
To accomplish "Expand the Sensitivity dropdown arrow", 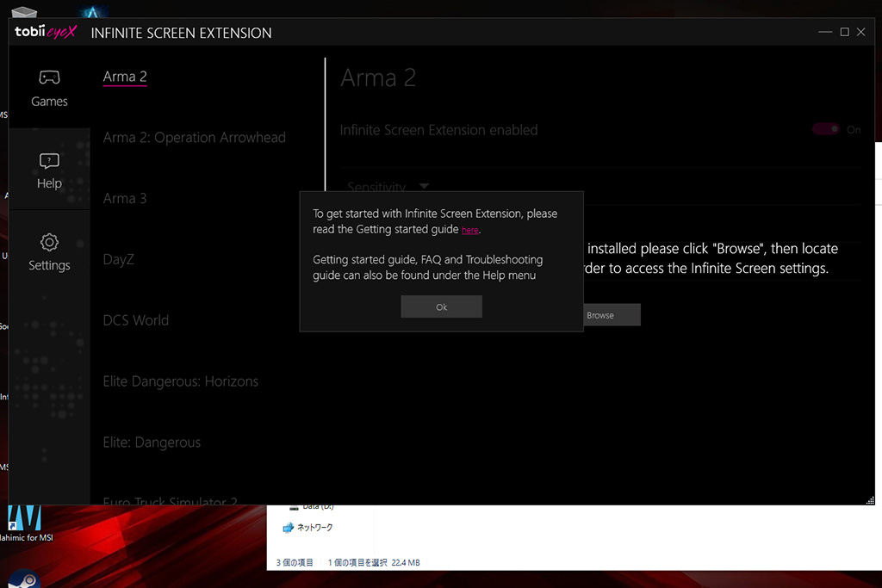I will (x=424, y=185).
